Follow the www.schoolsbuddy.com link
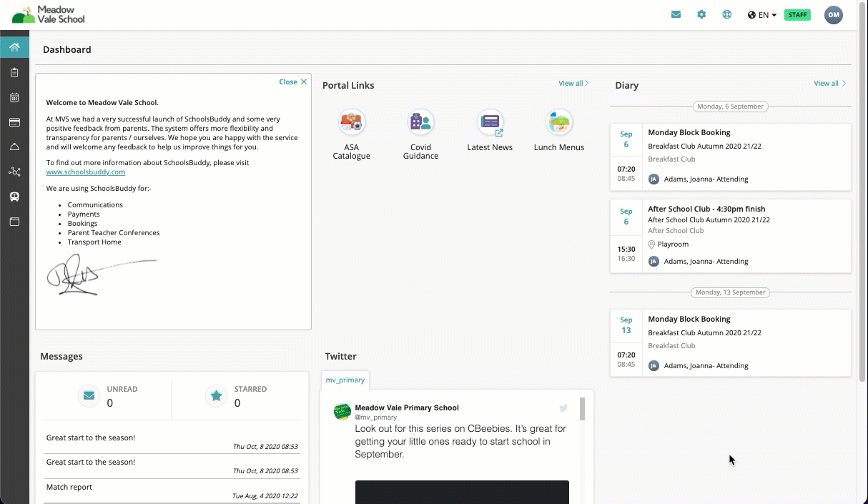868x504 pixels. (x=86, y=172)
